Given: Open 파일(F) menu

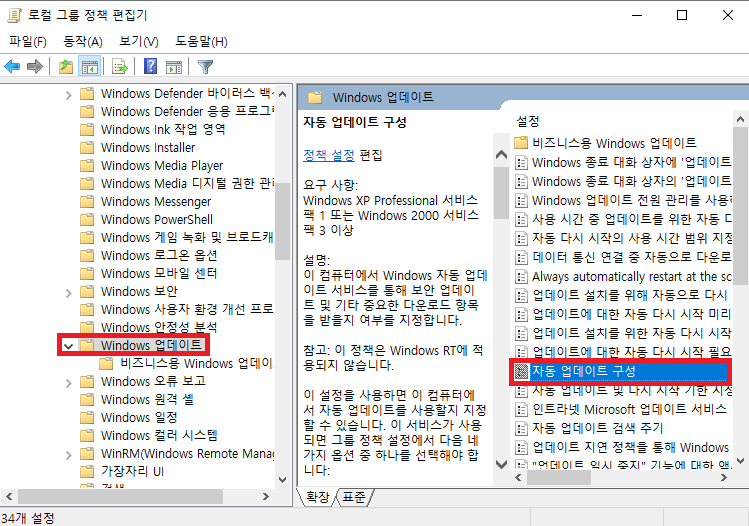Looking at the screenshot, I should point(28,42).
